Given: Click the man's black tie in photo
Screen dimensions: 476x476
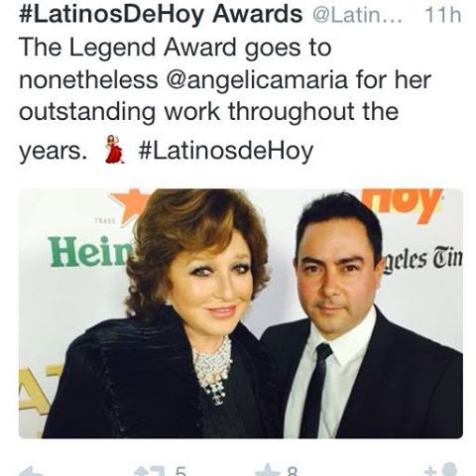Looking at the screenshot, I should pyautogui.click(x=316, y=390).
